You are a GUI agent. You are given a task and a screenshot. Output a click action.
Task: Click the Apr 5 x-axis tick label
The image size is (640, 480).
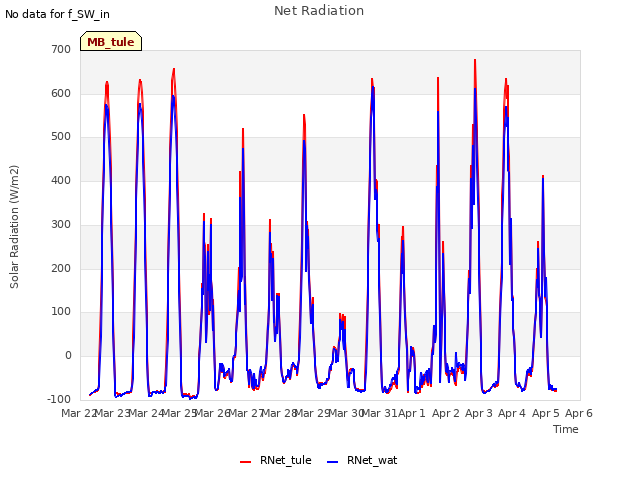point(546,413)
